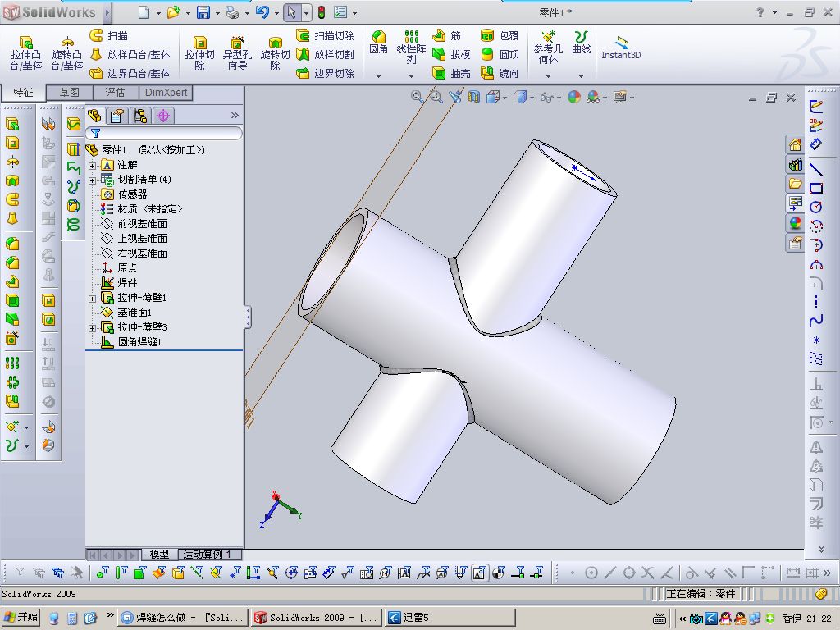Screen dimensions: 840x630
Task: Open the ConfigurationManager tab icon
Action: tap(140, 116)
